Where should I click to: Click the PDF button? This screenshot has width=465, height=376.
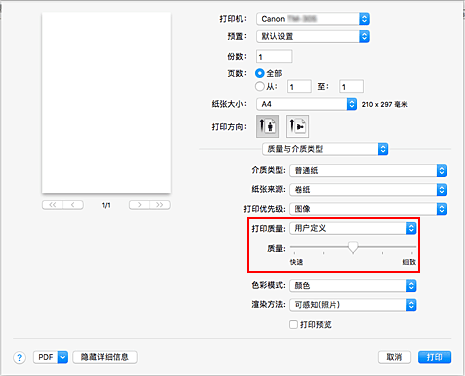tap(46, 357)
